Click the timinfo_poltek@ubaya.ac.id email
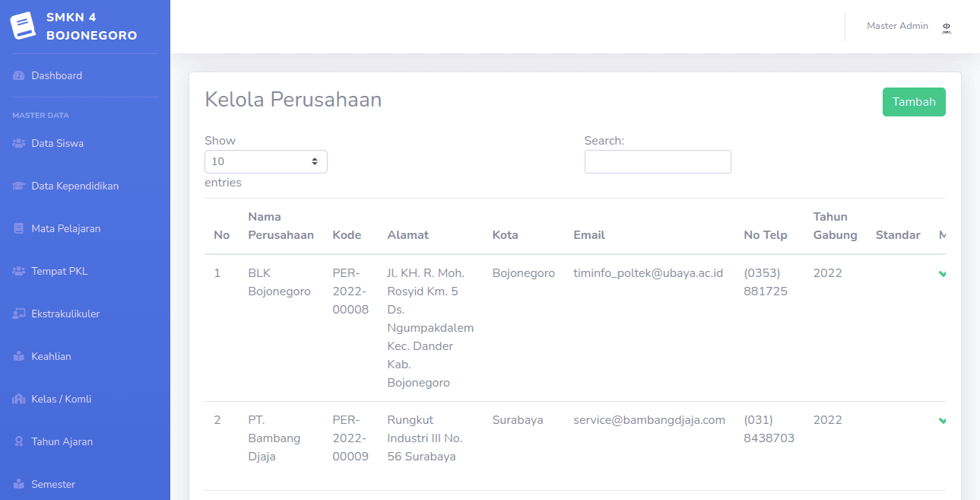980x500 pixels. point(648,273)
